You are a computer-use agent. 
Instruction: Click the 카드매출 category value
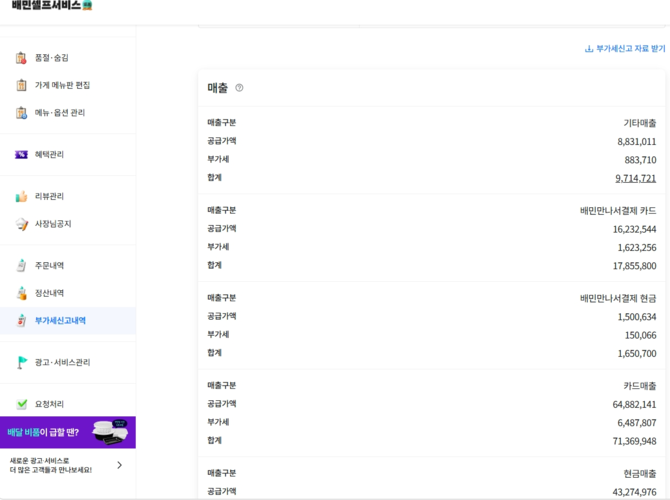pos(640,386)
